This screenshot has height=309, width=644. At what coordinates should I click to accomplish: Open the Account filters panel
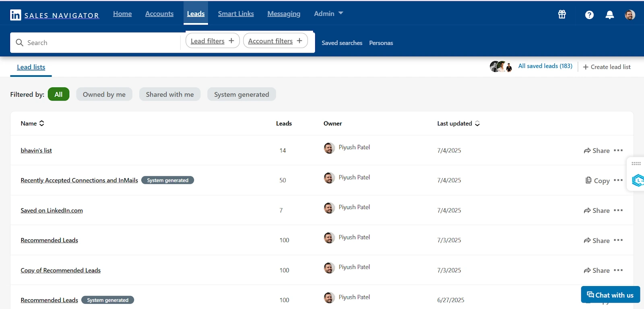pos(275,41)
